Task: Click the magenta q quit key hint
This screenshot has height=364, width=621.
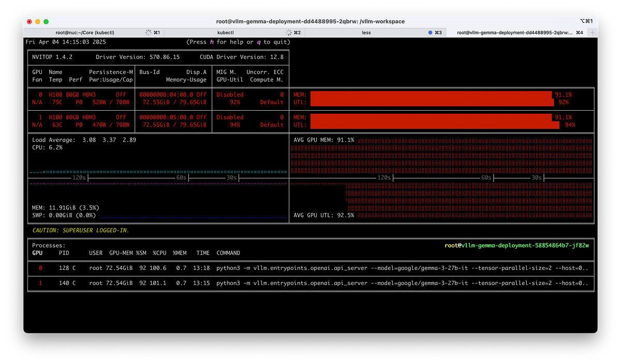Action: [258, 42]
